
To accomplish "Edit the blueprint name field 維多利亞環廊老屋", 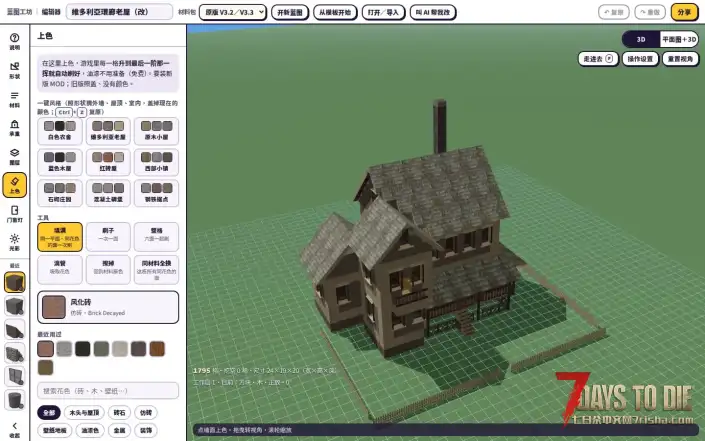I will pos(119,12).
